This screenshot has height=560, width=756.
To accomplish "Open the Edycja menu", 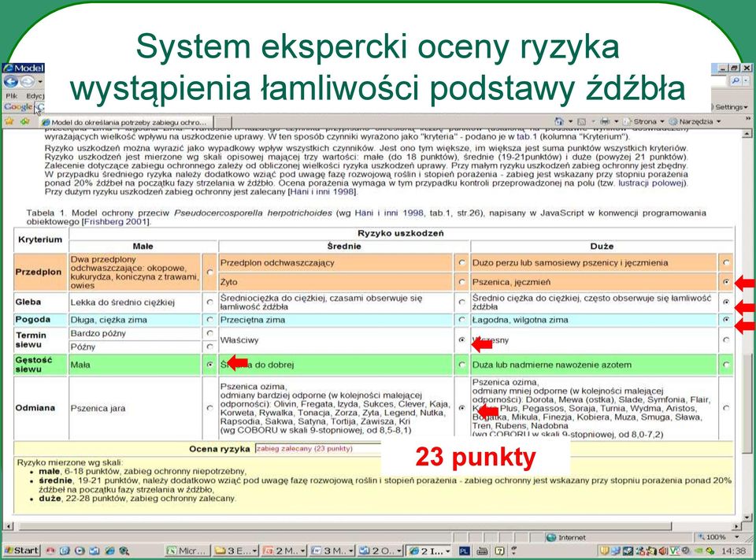I will 35,95.
